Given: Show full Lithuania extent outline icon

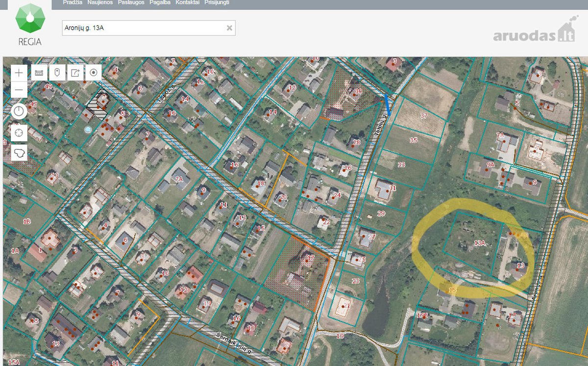Looking at the screenshot, I should [19, 153].
